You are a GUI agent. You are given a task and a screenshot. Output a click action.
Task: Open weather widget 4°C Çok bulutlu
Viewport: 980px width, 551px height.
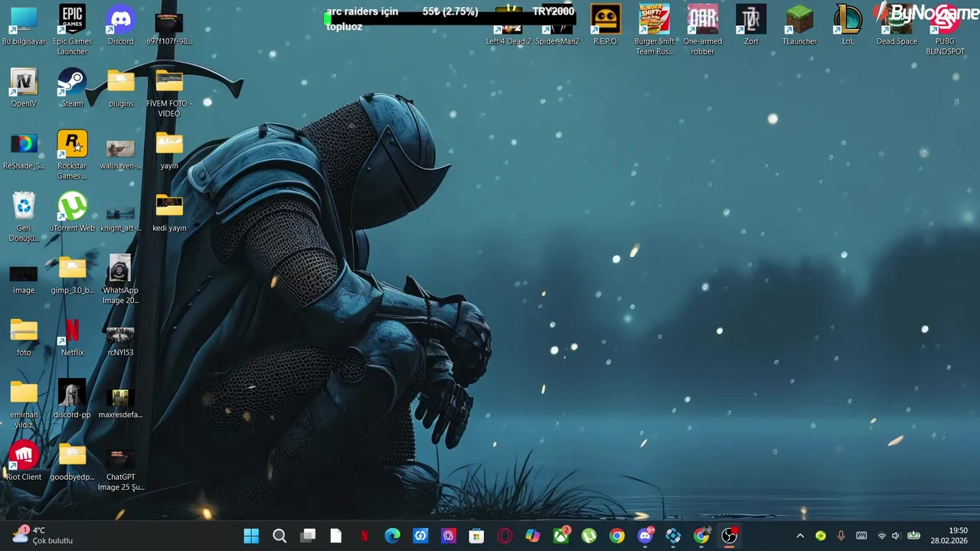click(43, 536)
